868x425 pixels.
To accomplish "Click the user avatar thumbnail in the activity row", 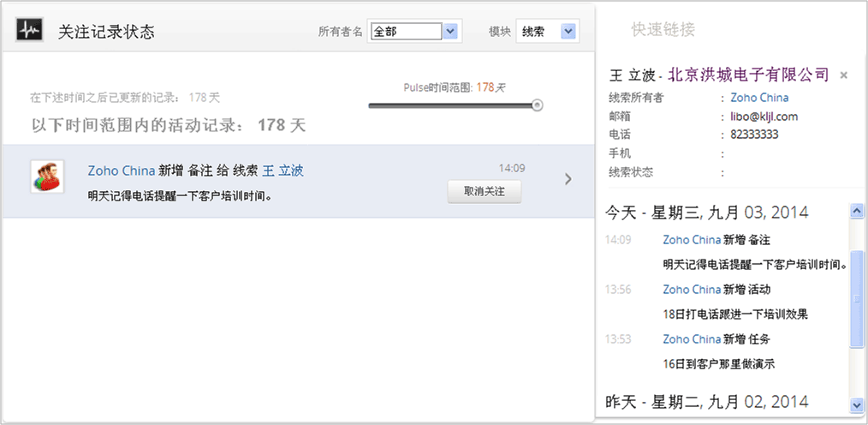I will 47,177.
